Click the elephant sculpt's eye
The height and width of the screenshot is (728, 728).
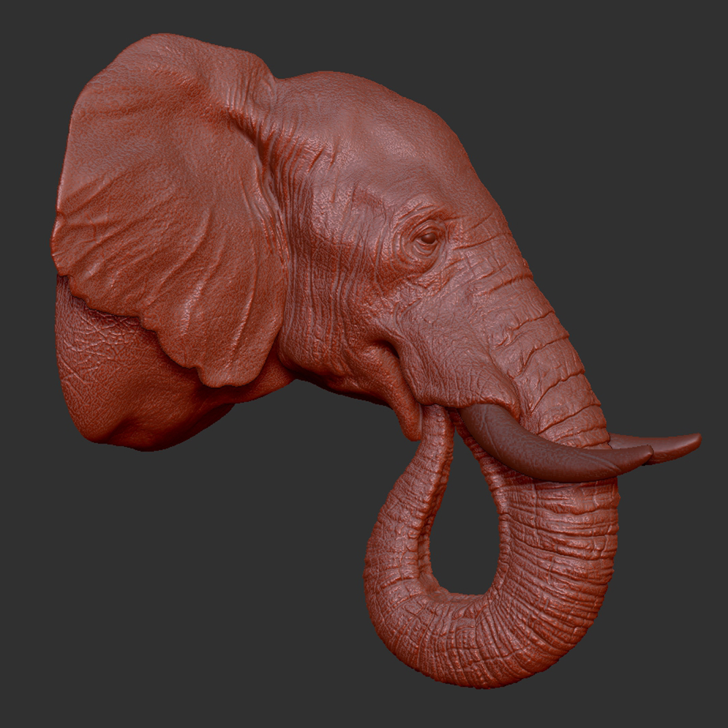pyautogui.click(x=427, y=239)
